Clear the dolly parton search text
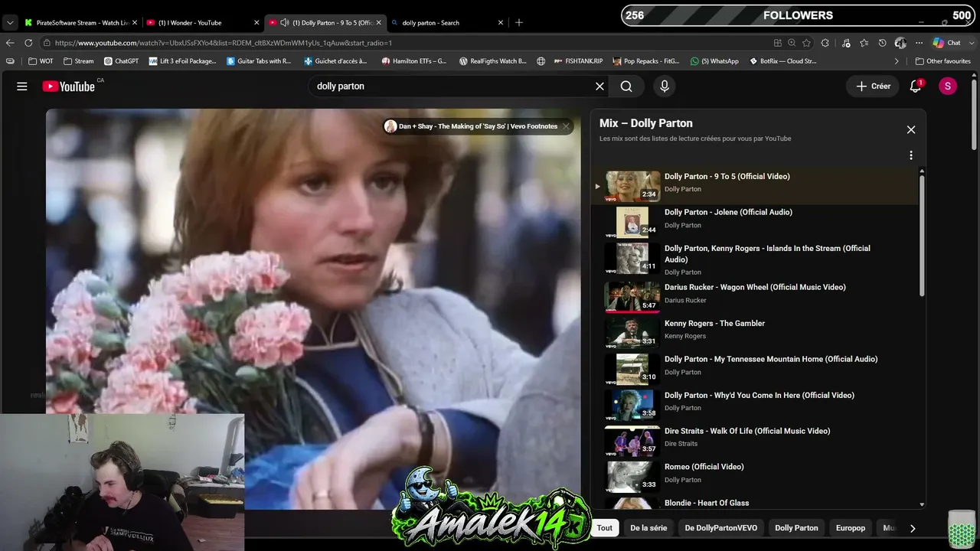The image size is (980, 551). coord(599,86)
